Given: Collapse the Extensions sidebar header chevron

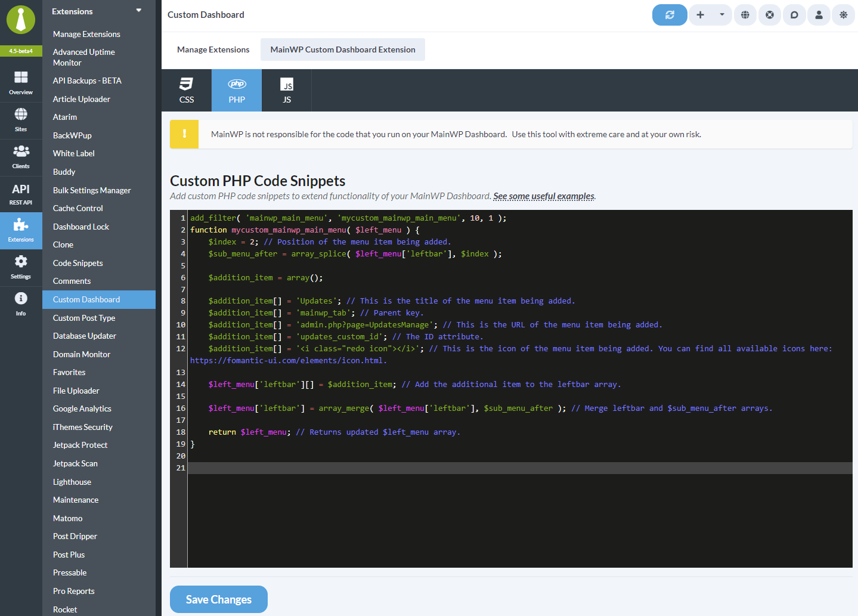Looking at the screenshot, I should 138,10.
